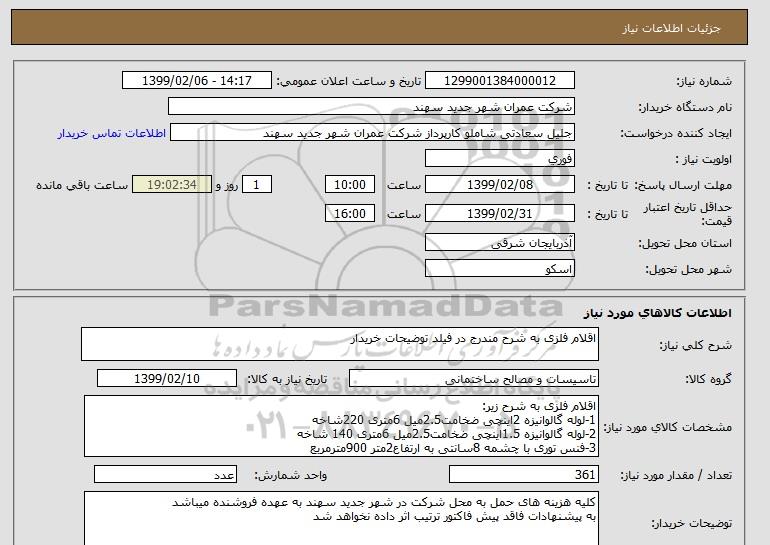Click the general need description text box

pyautogui.click(x=340, y=344)
